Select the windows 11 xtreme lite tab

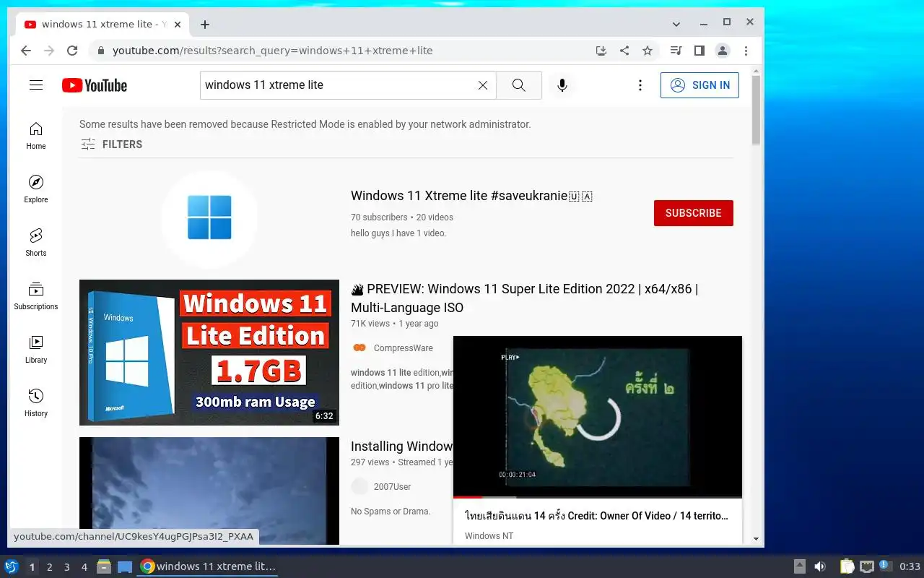point(103,25)
